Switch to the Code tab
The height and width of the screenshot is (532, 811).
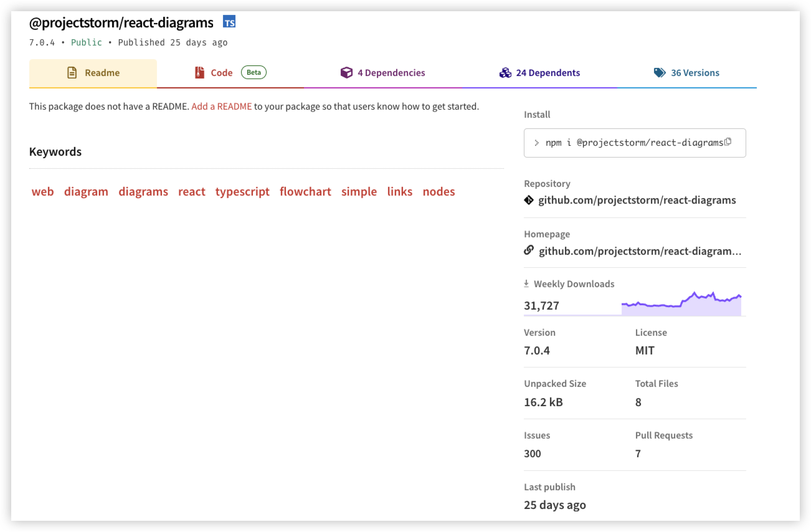230,74
